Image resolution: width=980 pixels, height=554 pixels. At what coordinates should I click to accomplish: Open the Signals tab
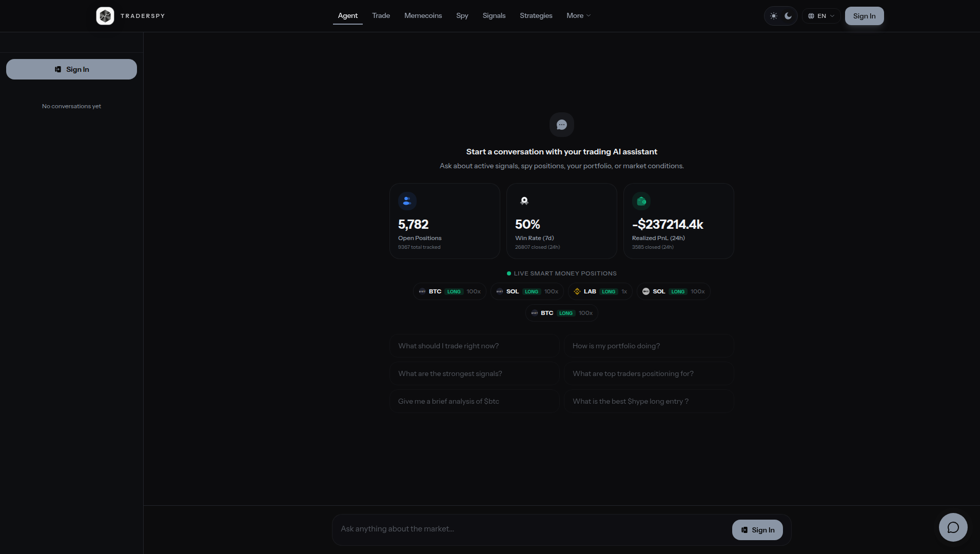[x=494, y=16]
